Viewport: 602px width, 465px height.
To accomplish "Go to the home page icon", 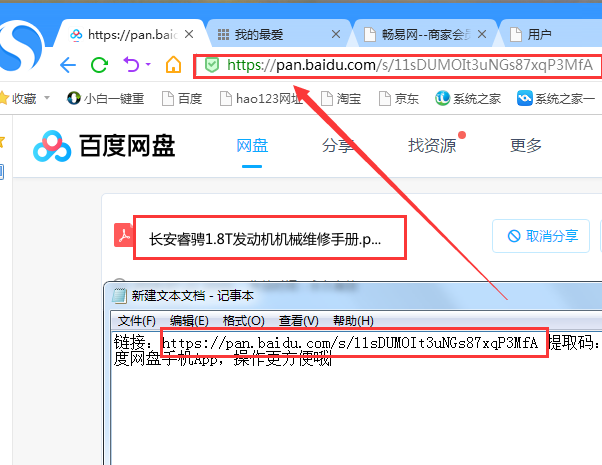I will click(x=173, y=65).
